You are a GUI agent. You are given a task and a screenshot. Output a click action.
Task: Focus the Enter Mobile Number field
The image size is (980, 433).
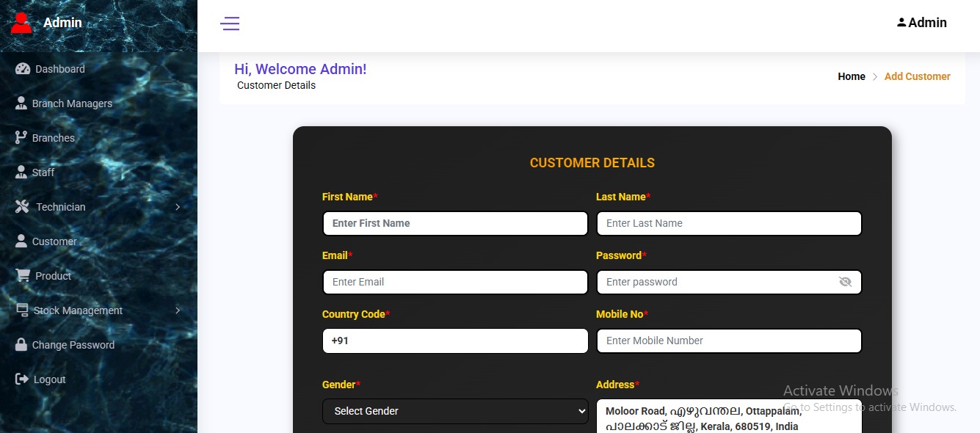point(729,341)
